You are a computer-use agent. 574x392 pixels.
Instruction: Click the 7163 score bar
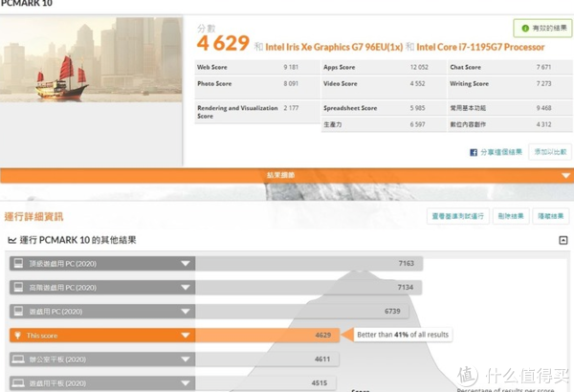click(309, 264)
